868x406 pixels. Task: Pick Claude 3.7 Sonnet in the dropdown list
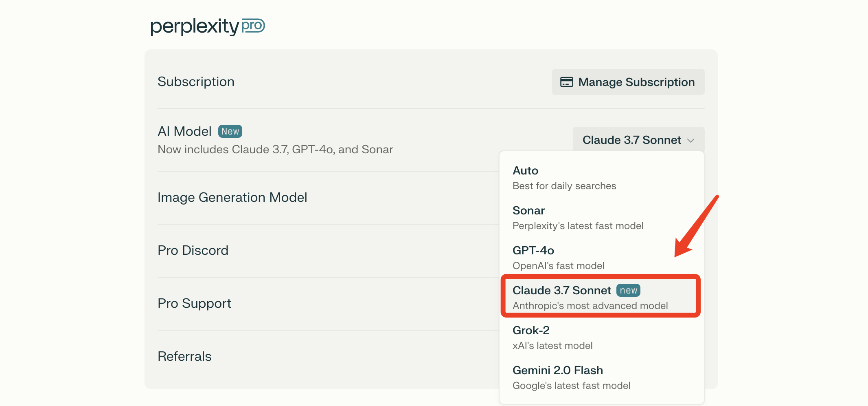pyautogui.click(x=562, y=291)
